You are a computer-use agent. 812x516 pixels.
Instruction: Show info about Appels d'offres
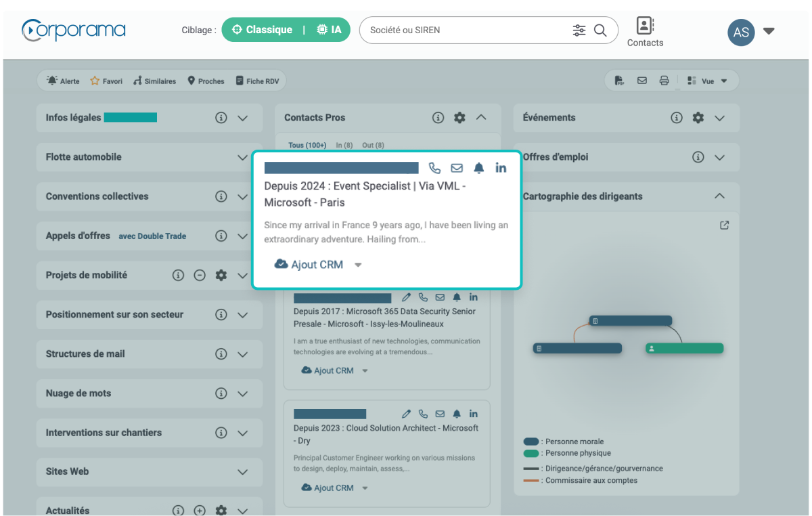221,236
